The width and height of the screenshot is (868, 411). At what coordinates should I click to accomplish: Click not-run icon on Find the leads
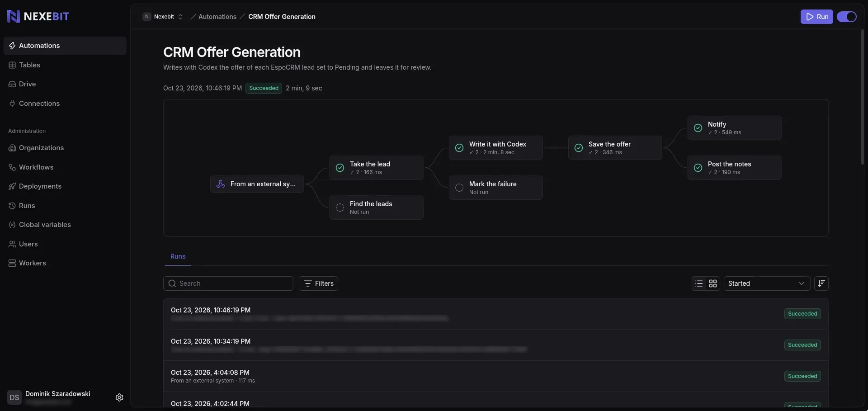[x=340, y=208]
